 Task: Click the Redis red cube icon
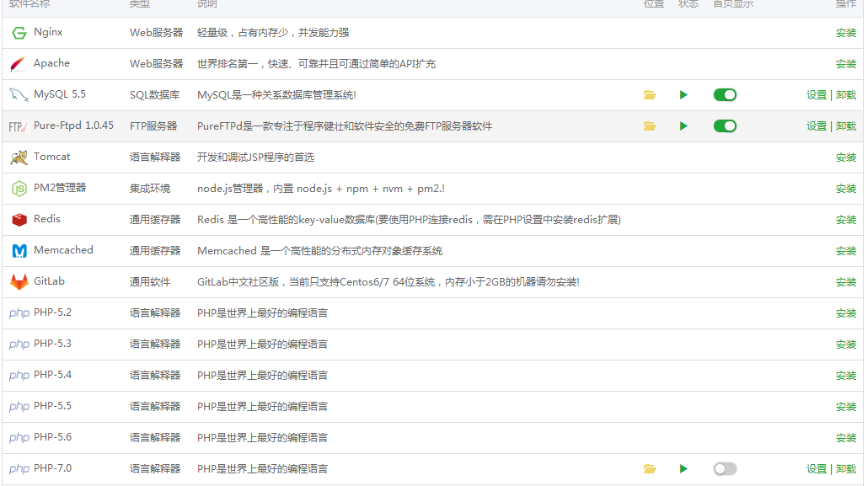[x=19, y=220]
